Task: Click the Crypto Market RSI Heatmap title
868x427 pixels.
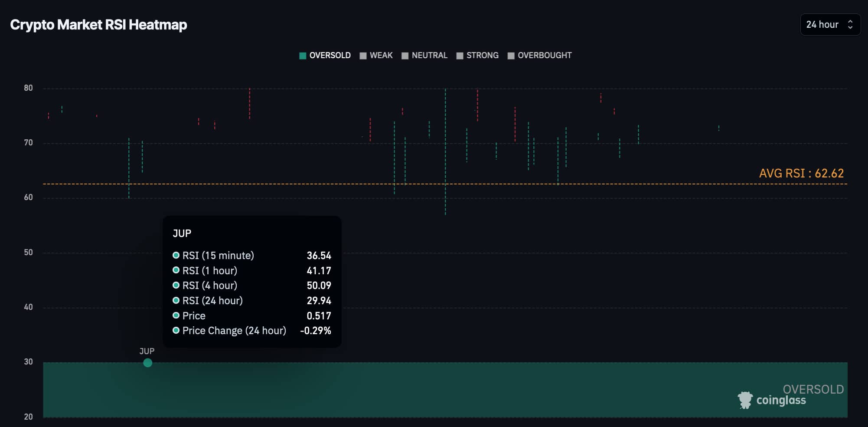Action: tap(98, 25)
